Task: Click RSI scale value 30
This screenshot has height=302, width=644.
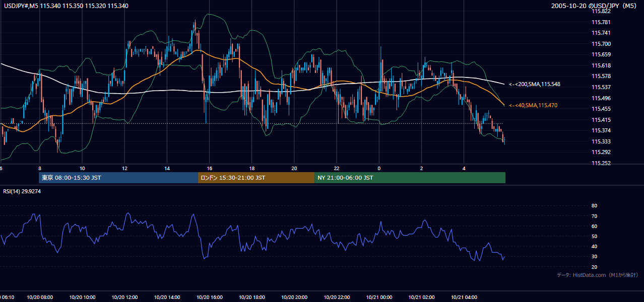Action: point(594,256)
